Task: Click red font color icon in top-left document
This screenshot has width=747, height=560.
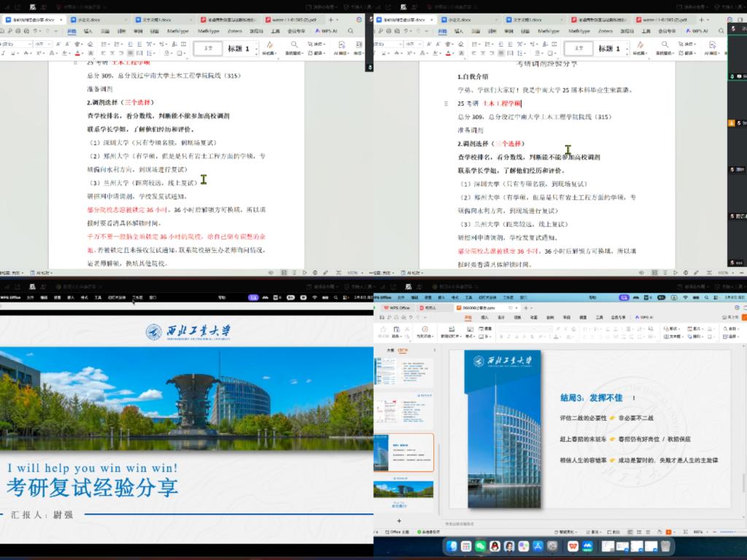Action: 77,54
